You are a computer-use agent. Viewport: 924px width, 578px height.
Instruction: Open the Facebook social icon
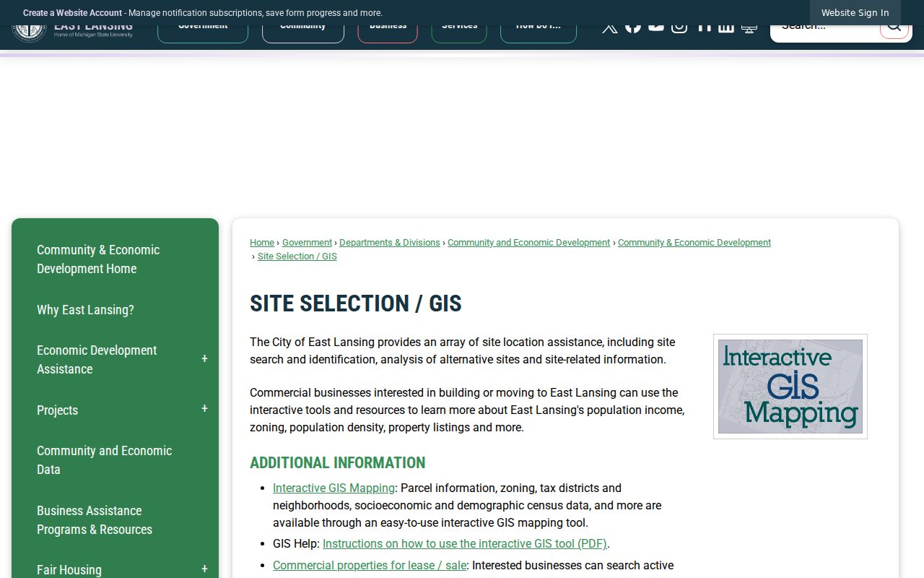pyautogui.click(x=633, y=29)
